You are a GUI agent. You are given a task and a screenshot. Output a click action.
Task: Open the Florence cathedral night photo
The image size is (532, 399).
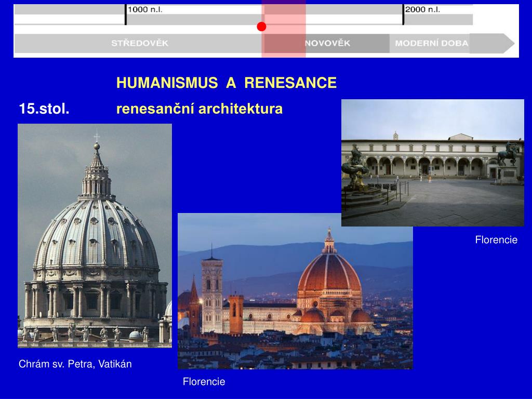point(295,291)
